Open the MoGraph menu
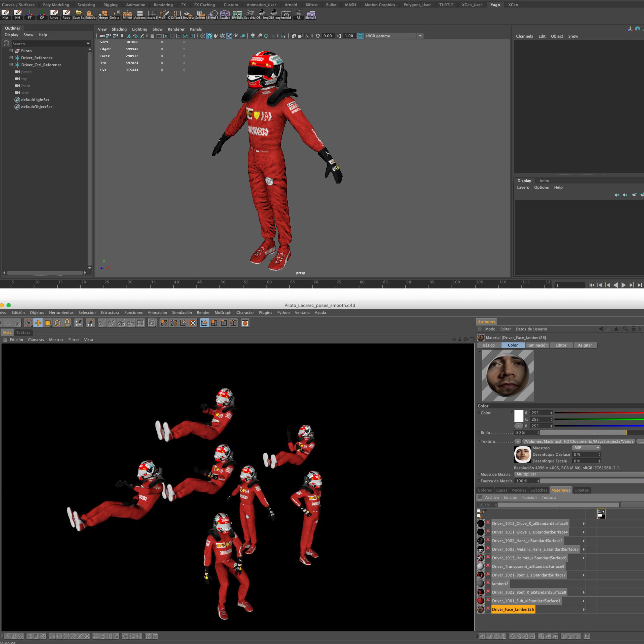Viewport: 644px width, 644px height. point(223,313)
